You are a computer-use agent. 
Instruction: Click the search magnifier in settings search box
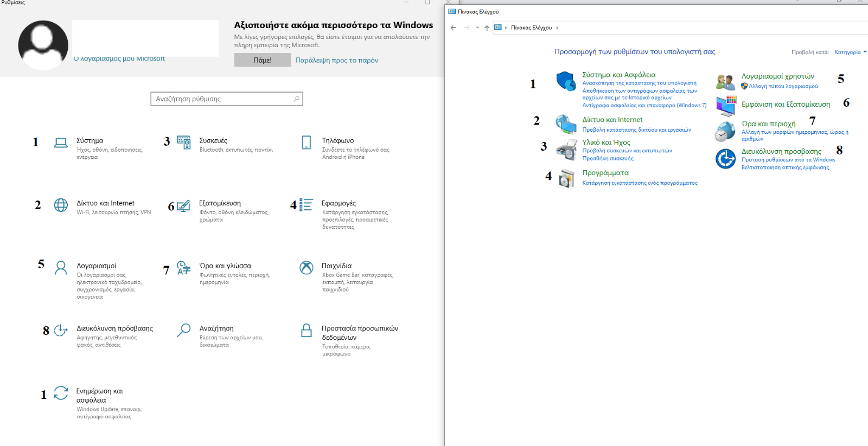[296, 99]
